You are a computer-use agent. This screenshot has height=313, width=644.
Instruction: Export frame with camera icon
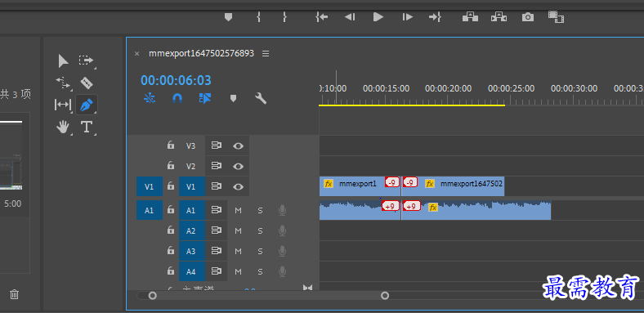coord(528,17)
